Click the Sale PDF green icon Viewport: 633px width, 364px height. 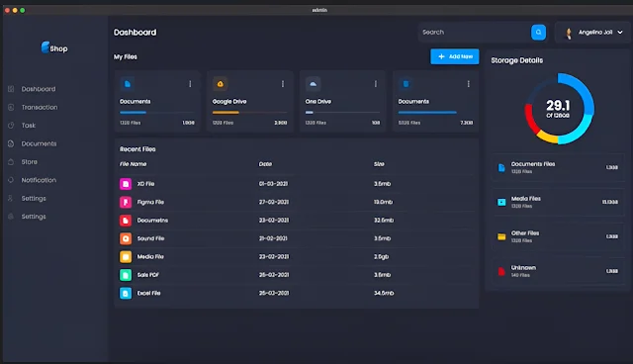(126, 275)
